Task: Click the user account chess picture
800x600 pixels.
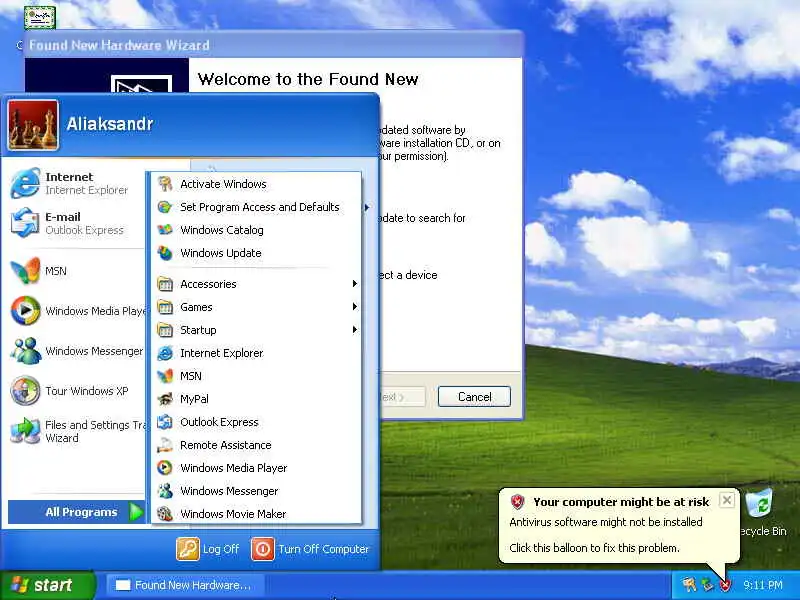Action: [33, 125]
